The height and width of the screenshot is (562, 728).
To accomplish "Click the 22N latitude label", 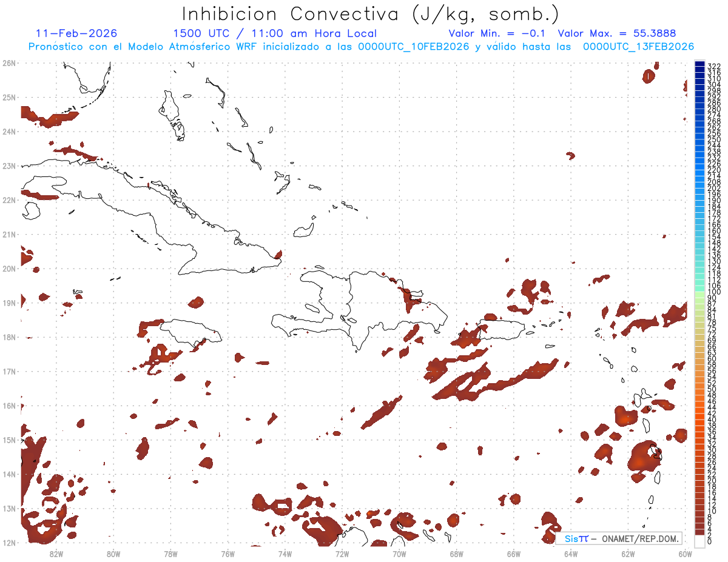I will [x=9, y=200].
